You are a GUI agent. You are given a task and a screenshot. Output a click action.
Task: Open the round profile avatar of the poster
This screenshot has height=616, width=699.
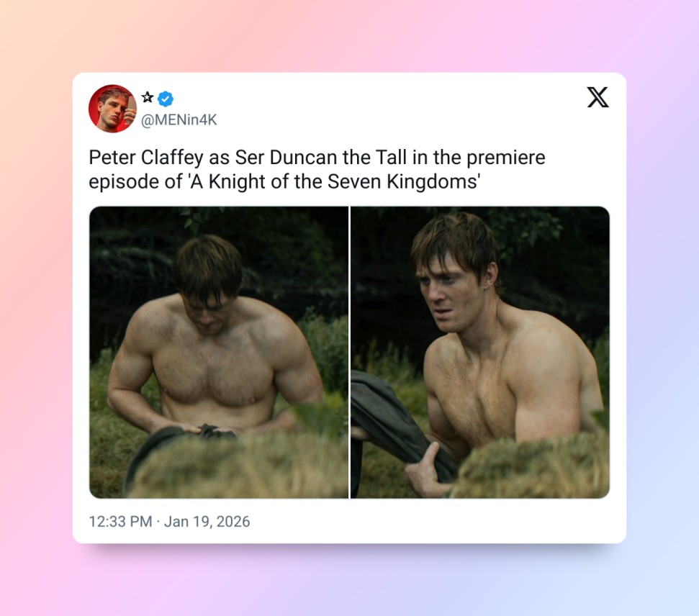(x=113, y=109)
